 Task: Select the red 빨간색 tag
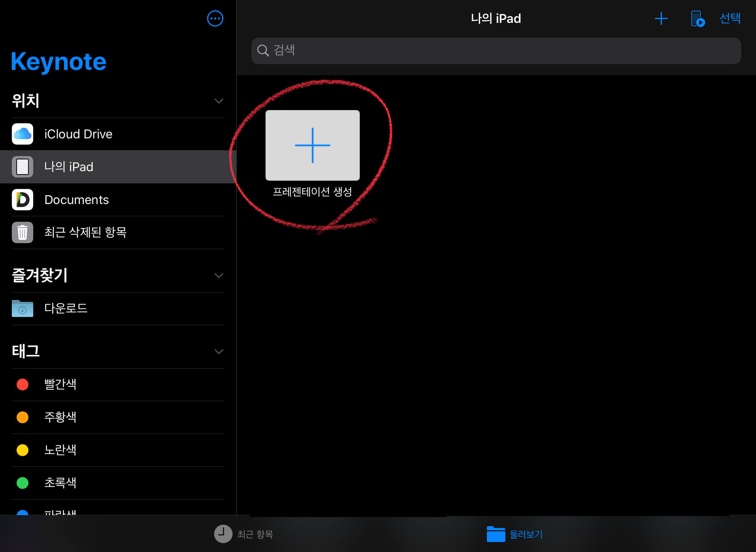60,384
